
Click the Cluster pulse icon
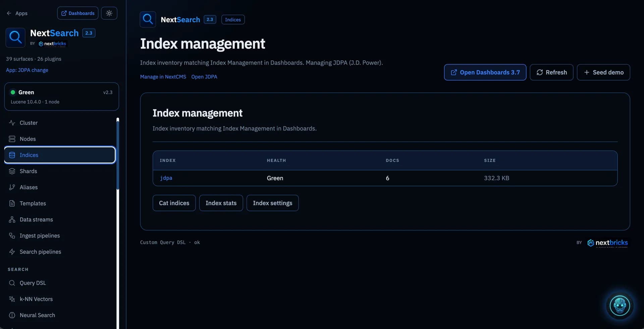pyautogui.click(x=12, y=123)
